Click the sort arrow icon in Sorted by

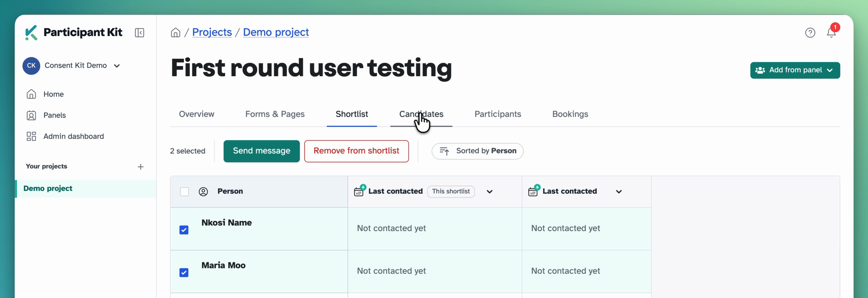[444, 151]
